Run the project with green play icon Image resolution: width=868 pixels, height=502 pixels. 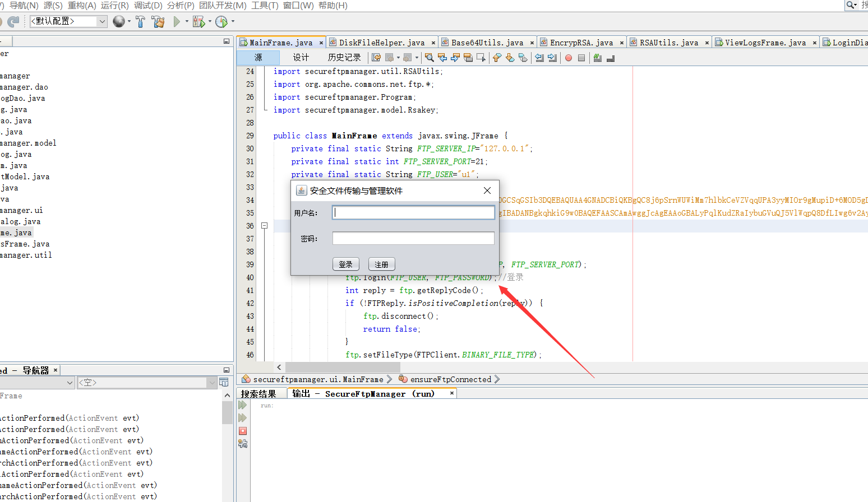click(x=177, y=21)
